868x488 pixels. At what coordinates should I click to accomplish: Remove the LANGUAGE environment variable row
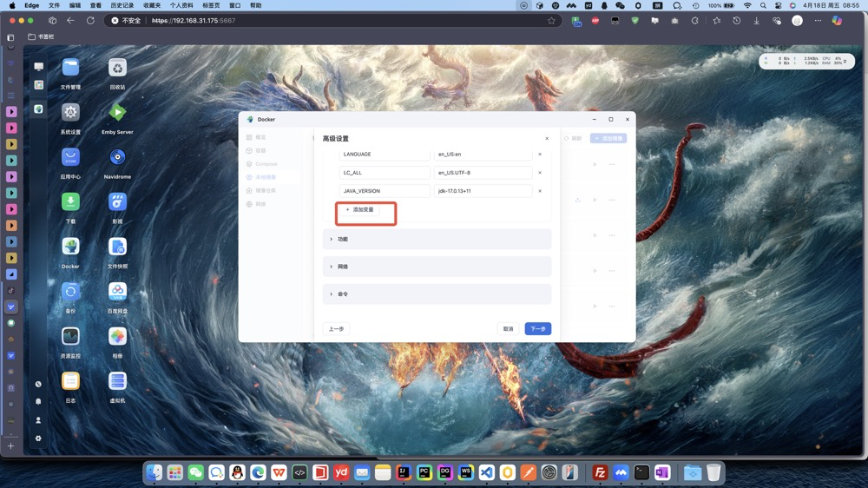(540, 154)
